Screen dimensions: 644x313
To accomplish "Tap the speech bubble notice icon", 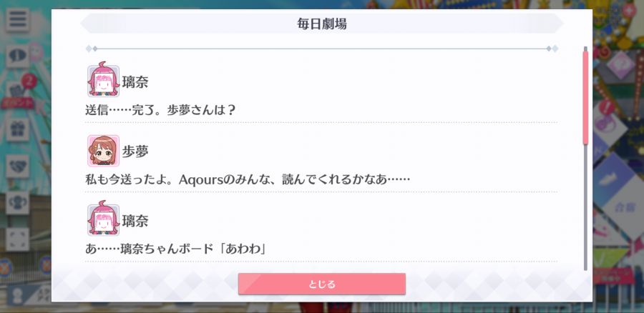I will [18, 56].
